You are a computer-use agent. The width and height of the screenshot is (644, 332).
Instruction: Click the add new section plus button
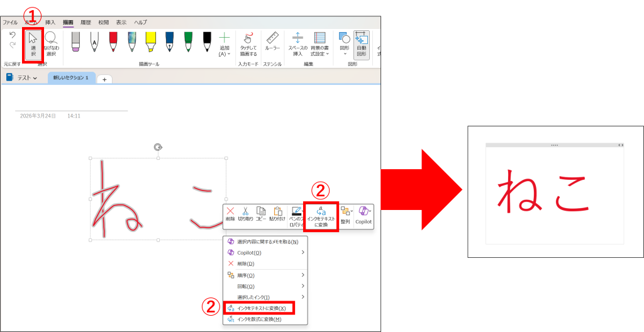click(104, 79)
